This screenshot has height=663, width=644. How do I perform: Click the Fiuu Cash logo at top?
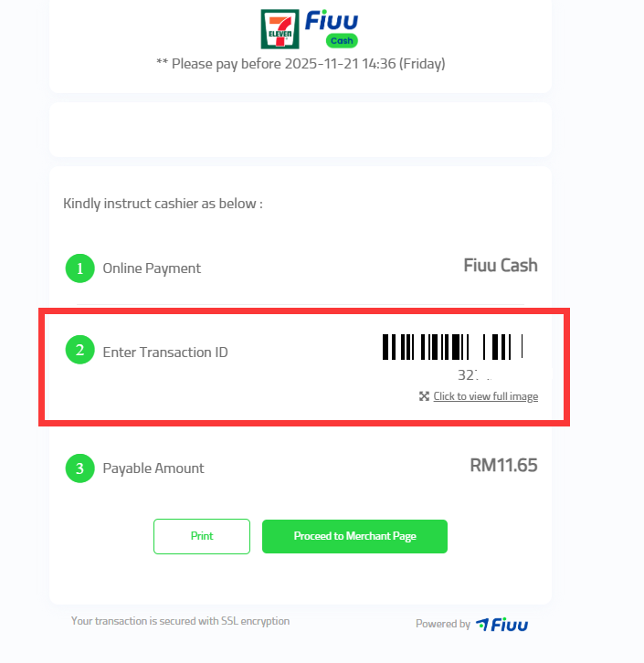pos(332,27)
